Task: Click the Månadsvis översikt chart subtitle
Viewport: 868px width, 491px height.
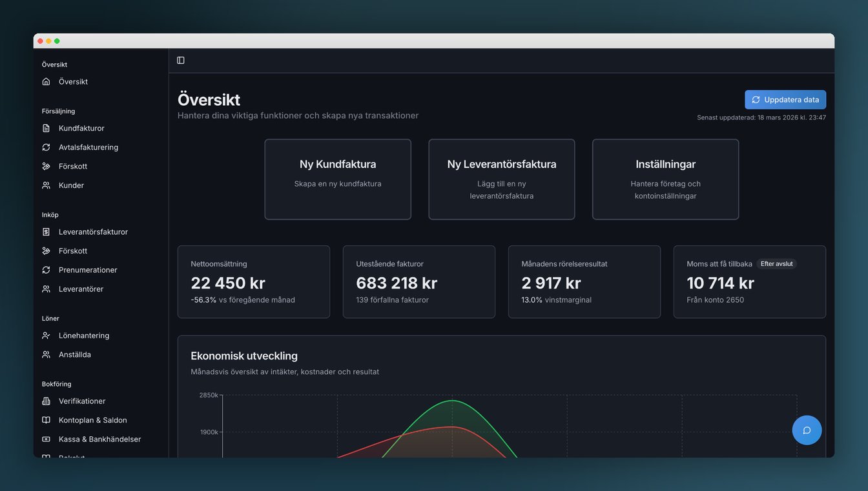Action: 285,372
